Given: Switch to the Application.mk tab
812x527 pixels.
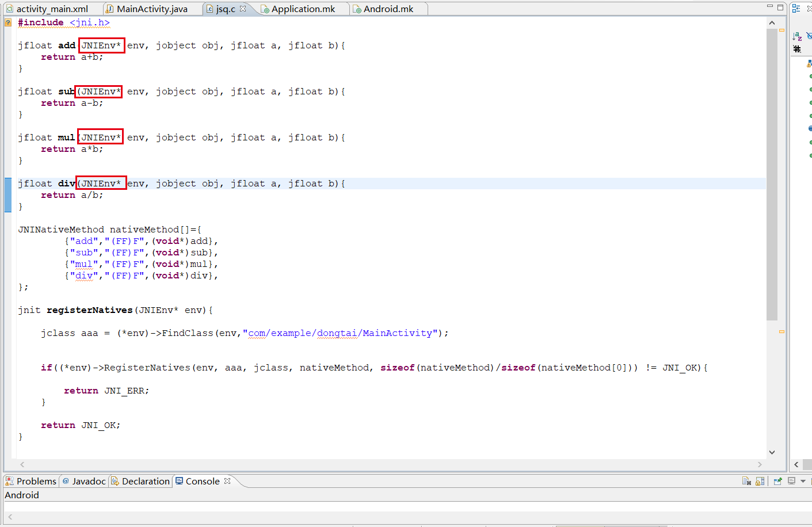Looking at the screenshot, I should click(303, 9).
